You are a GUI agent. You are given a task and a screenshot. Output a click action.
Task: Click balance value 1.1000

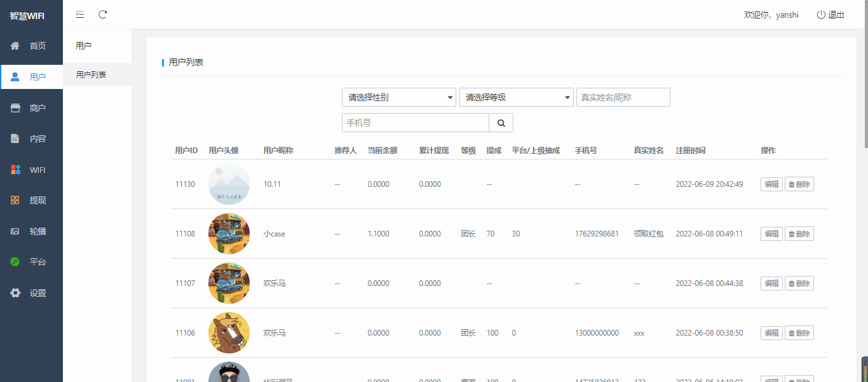click(x=379, y=234)
